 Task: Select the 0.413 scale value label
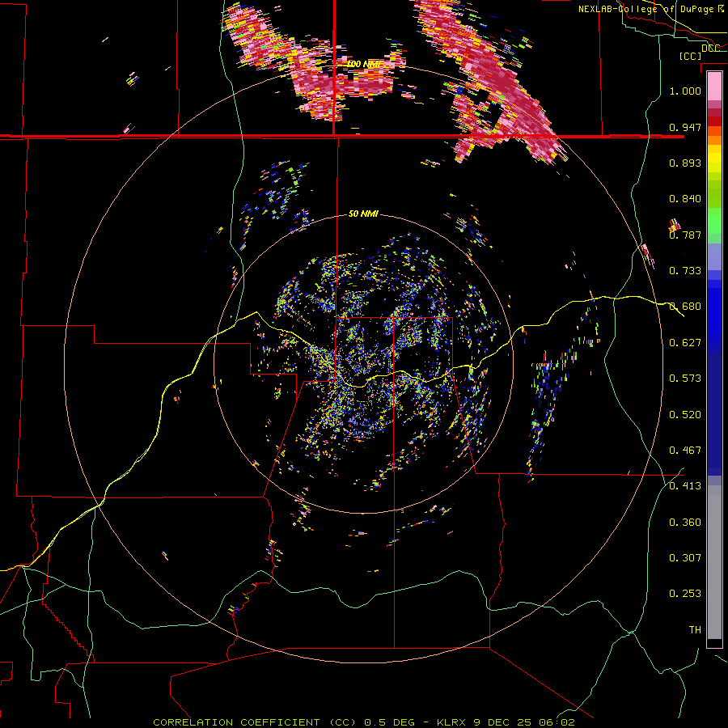coord(685,486)
